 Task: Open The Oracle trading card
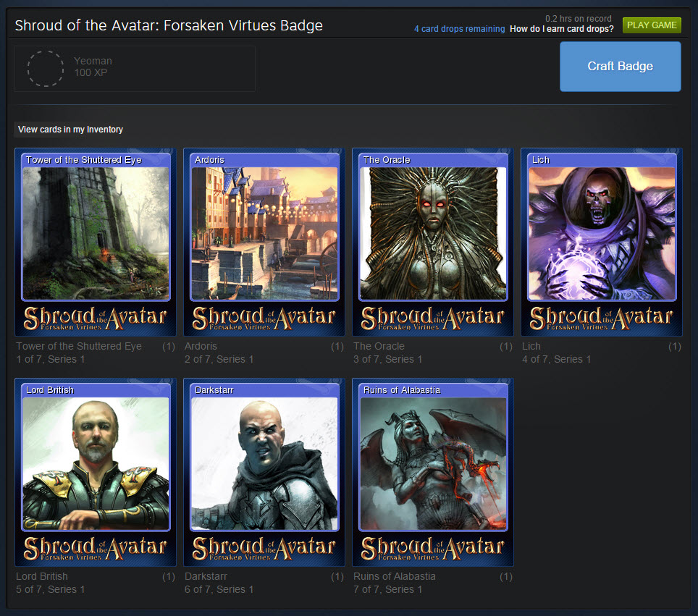tap(433, 242)
